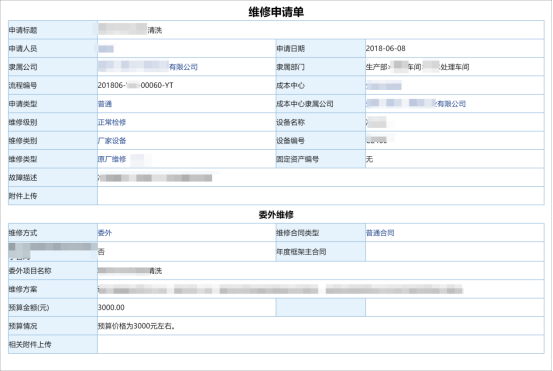Click the 维修合同类型 label
553x371 pixels.
pos(297,233)
